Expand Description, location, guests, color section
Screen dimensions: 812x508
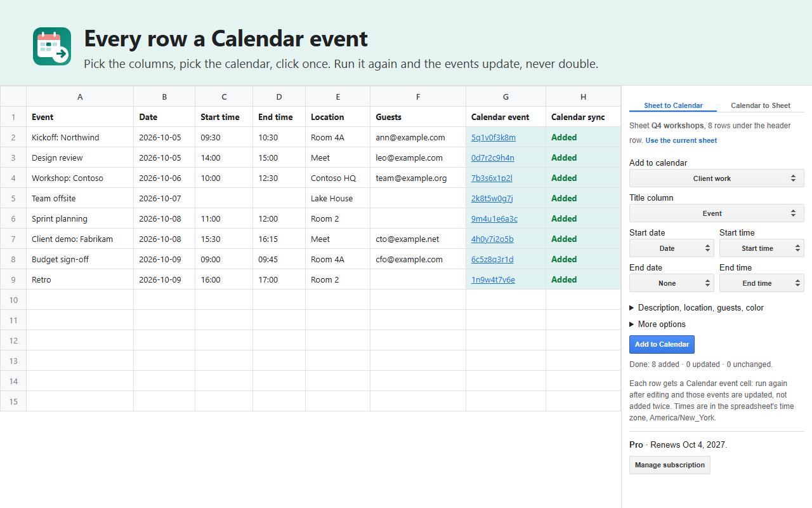pos(697,308)
